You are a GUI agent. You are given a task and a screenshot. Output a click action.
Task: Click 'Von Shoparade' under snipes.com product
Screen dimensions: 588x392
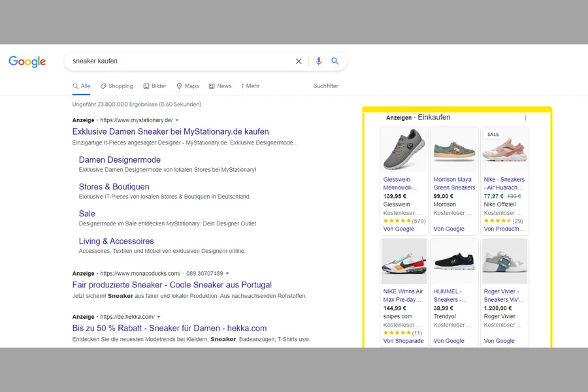(404, 341)
